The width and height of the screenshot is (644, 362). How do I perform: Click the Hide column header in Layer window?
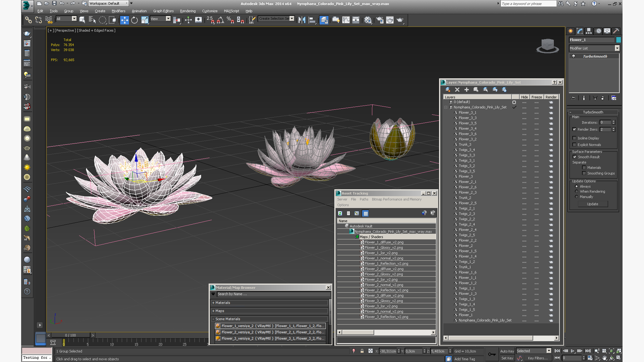tap(524, 97)
